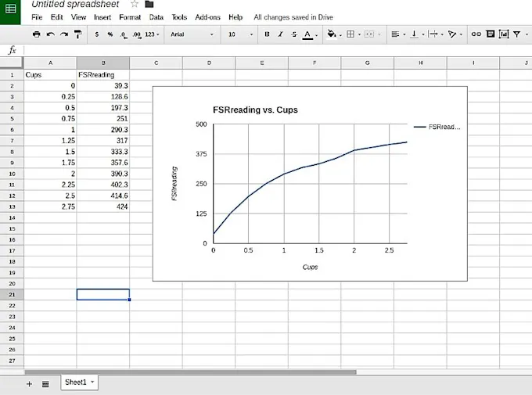Open vertical align options
The image size is (532, 395).
414,34
